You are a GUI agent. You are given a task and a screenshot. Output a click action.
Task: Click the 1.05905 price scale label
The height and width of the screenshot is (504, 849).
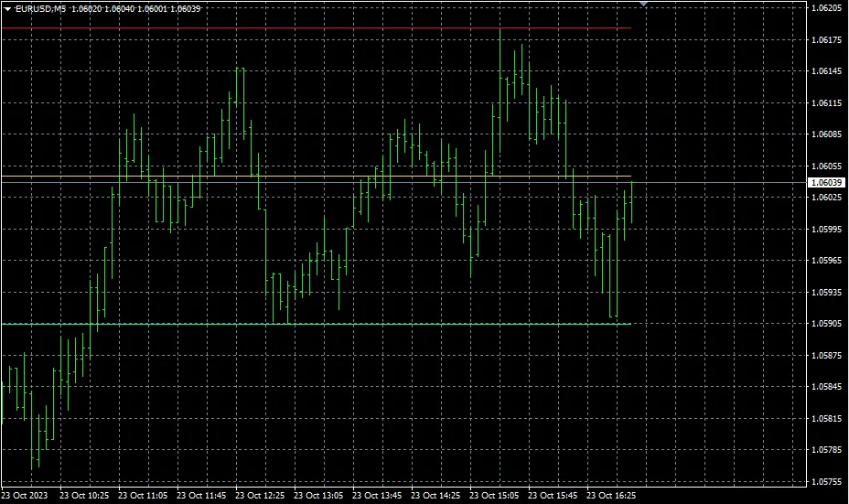825,324
